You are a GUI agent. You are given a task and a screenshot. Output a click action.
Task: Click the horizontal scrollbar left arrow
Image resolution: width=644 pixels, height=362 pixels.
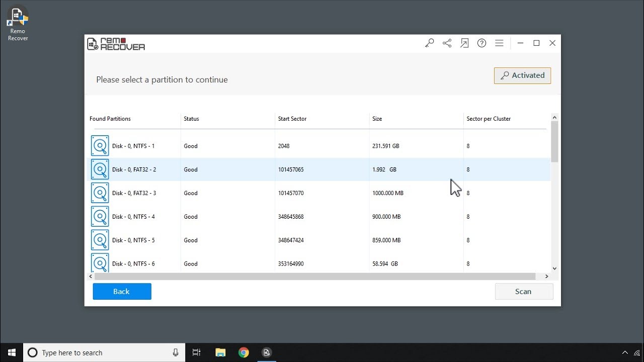click(91, 276)
